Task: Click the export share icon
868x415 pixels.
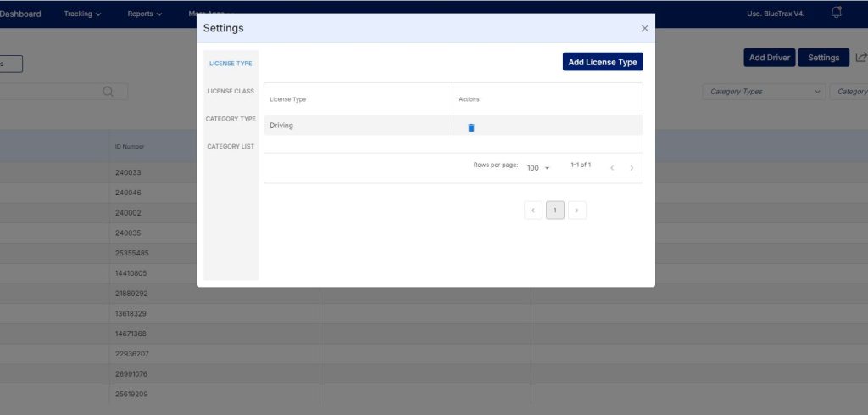Action: click(x=861, y=58)
